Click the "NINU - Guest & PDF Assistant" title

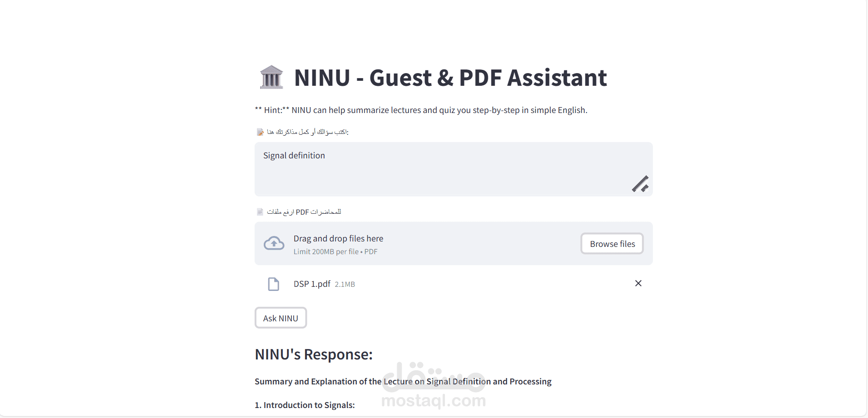point(450,78)
